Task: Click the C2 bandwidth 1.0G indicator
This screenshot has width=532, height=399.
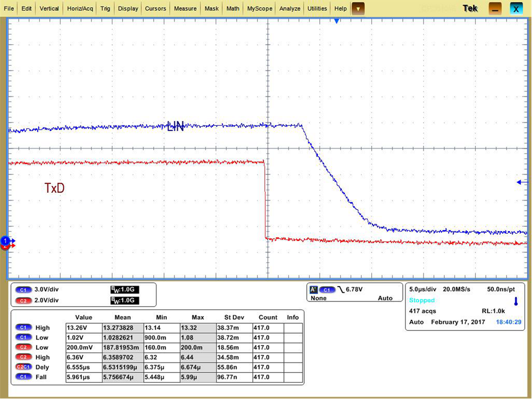Action: click(124, 300)
